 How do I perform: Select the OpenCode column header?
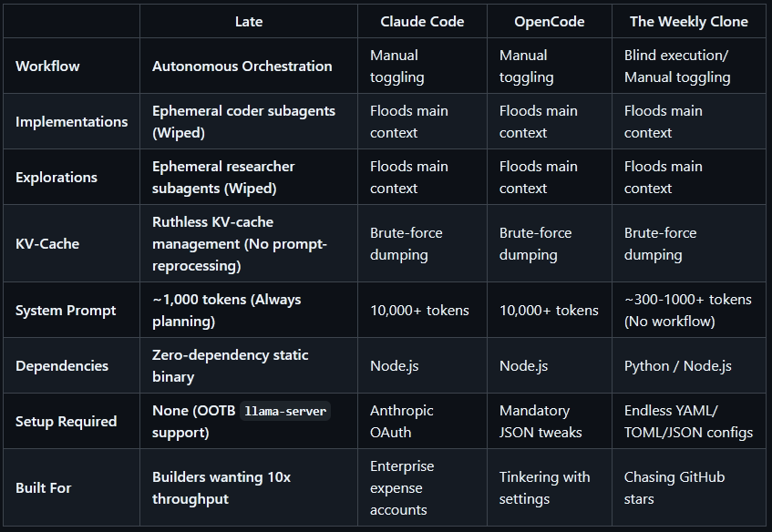pyautogui.click(x=549, y=22)
